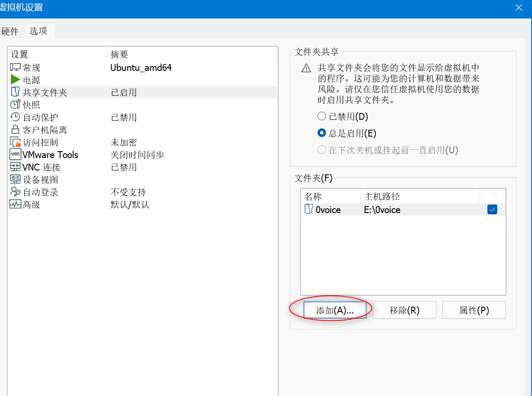Select the 电源 settings row

(x=143, y=80)
